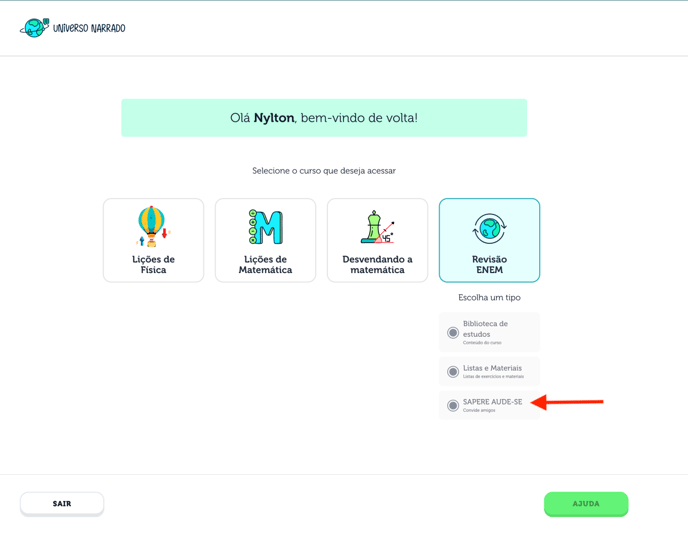
Task: Click the chess piece Desvendando icon
Action: [x=377, y=227]
